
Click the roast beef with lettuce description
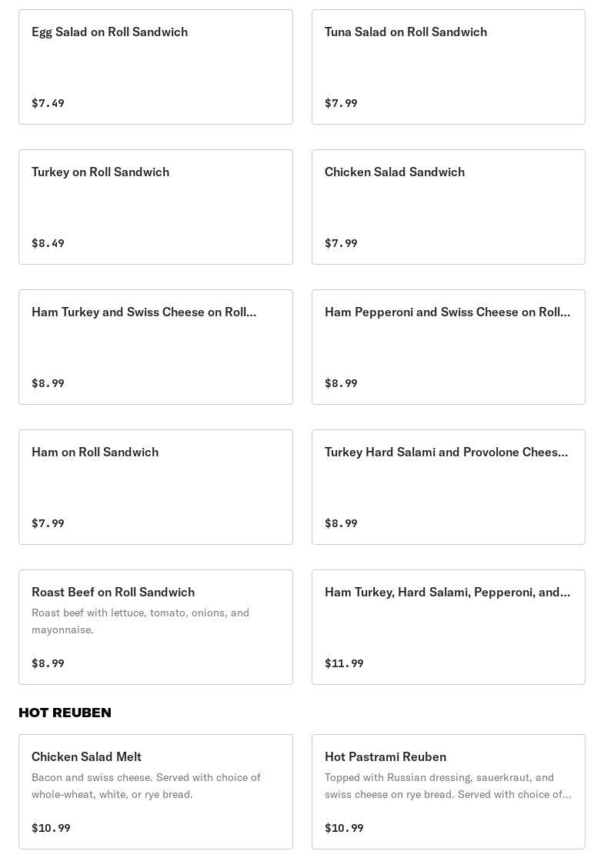pos(140,621)
